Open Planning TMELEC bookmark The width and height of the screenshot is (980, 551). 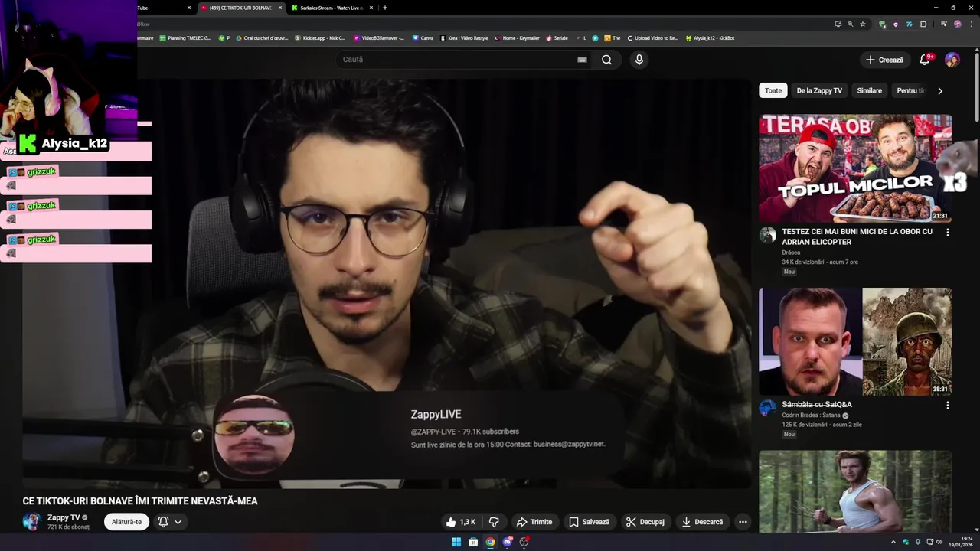click(x=185, y=38)
